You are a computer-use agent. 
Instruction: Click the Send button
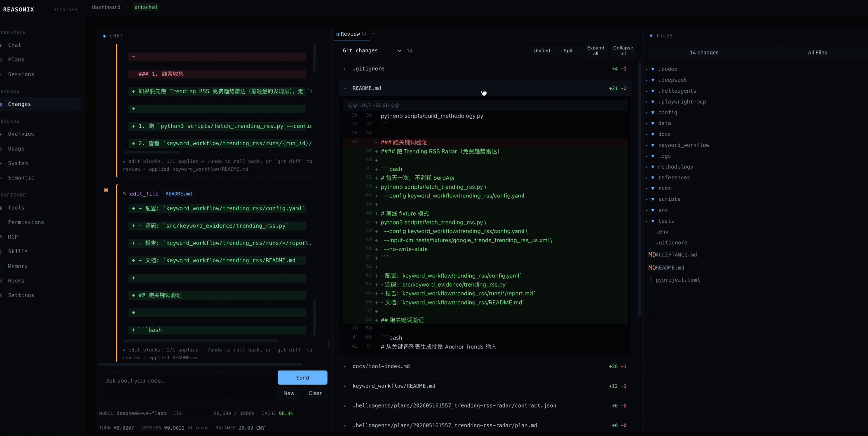(x=302, y=378)
